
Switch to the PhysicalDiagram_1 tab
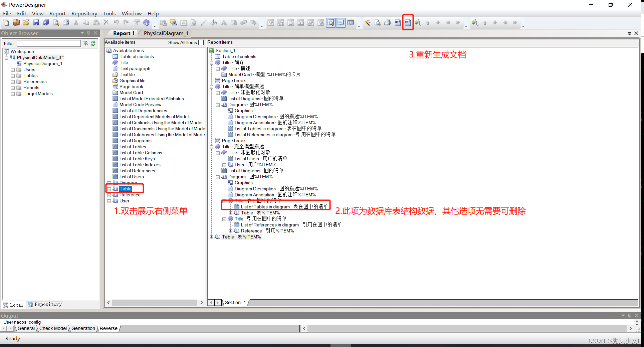[x=166, y=33]
